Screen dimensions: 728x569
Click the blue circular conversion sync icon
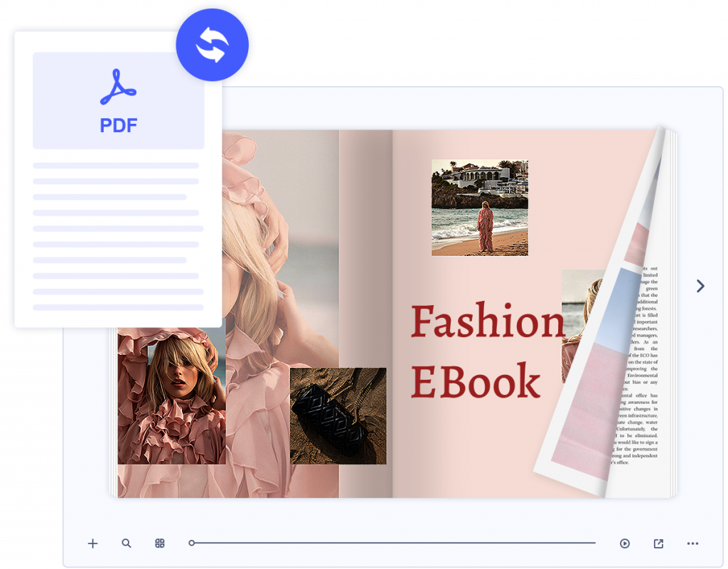[213, 43]
